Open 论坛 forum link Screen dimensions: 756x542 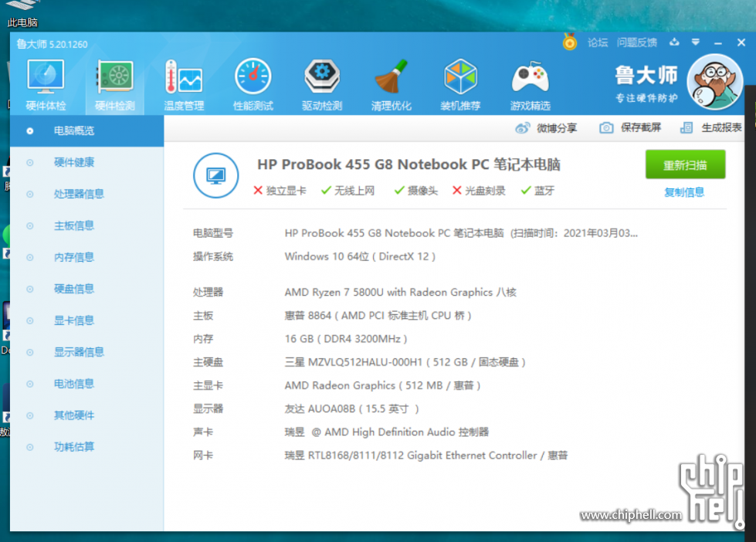(598, 42)
